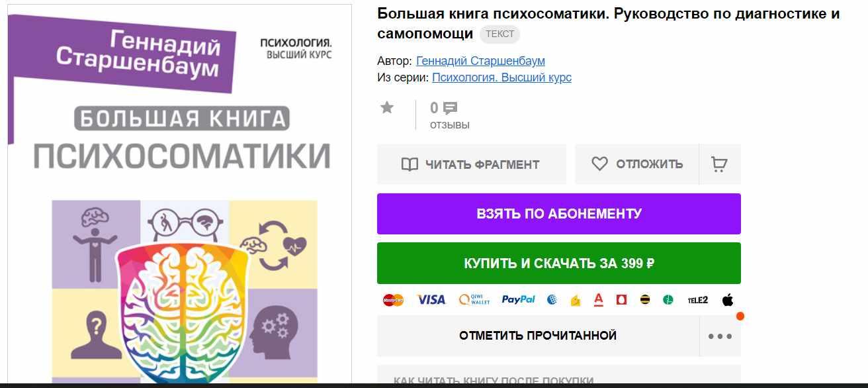
Task: Click the shopping cart icon
Action: click(x=719, y=164)
